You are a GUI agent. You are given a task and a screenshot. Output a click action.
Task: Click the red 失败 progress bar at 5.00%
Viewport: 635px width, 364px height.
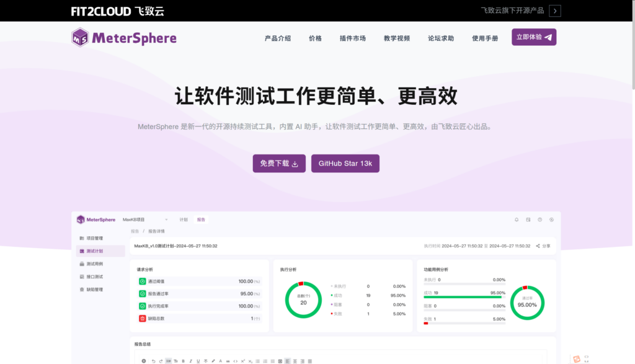pos(426,323)
